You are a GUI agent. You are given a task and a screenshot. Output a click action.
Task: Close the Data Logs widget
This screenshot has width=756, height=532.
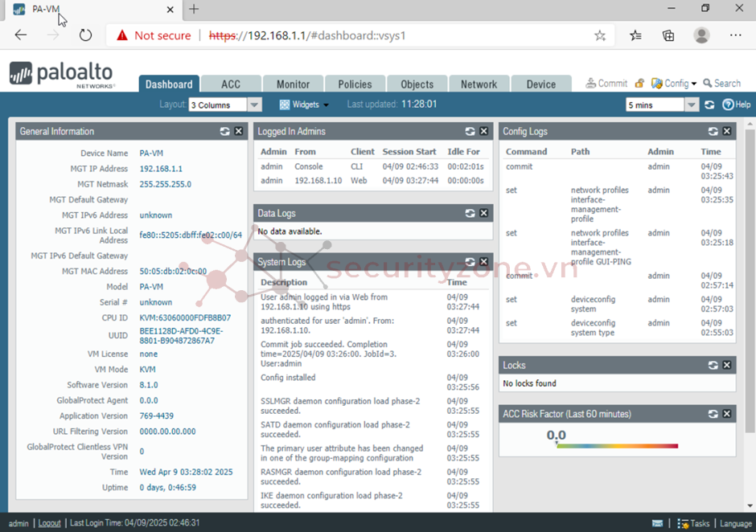click(x=484, y=213)
